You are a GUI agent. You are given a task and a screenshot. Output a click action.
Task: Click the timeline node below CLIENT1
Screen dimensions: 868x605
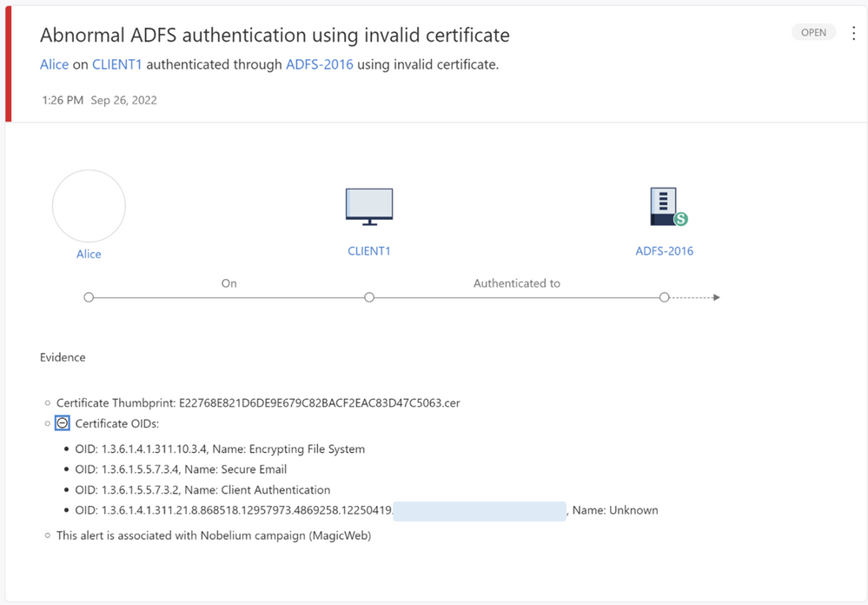tap(369, 297)
